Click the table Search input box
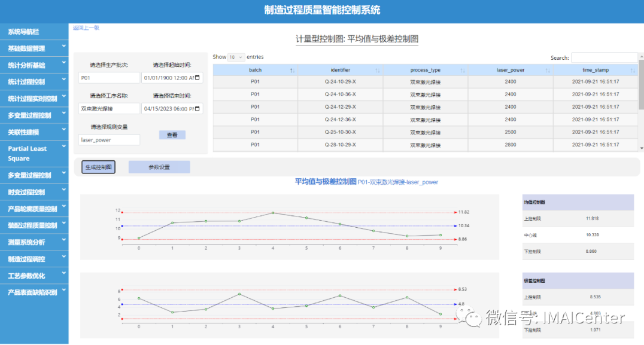The image size is (644, 345). 604,58
